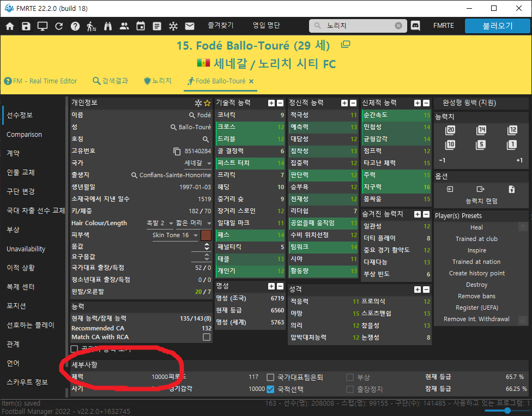Copy the unique ID number icon
The width and height of the screenshot is (532, 416).
point(177,151)
